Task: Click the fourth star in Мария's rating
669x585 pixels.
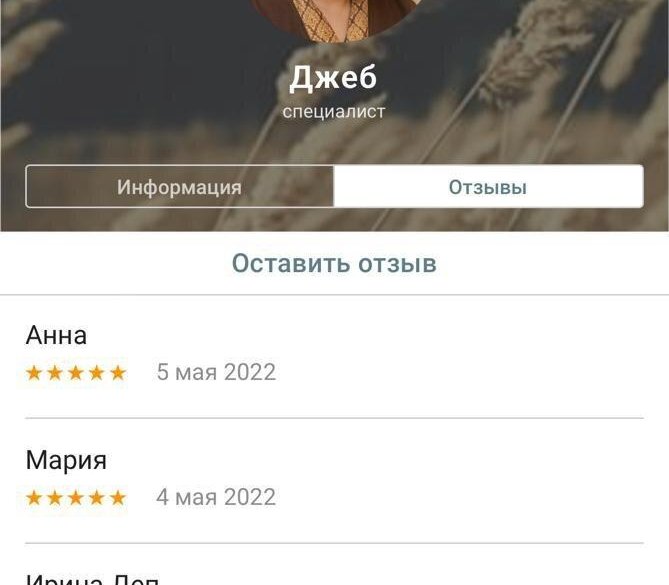Action: point(96,498)
